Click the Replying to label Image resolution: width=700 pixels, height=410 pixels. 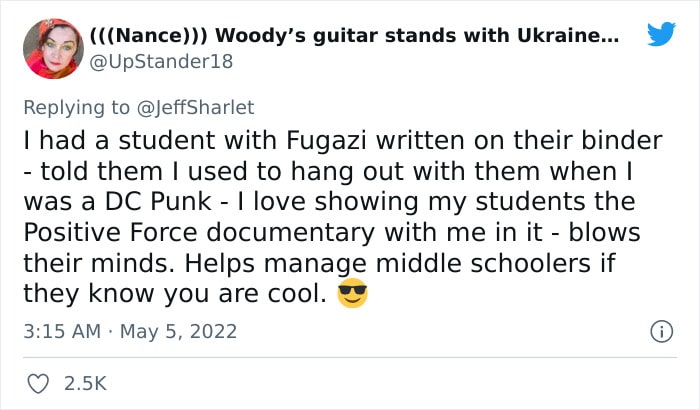[x=76, y=108]
